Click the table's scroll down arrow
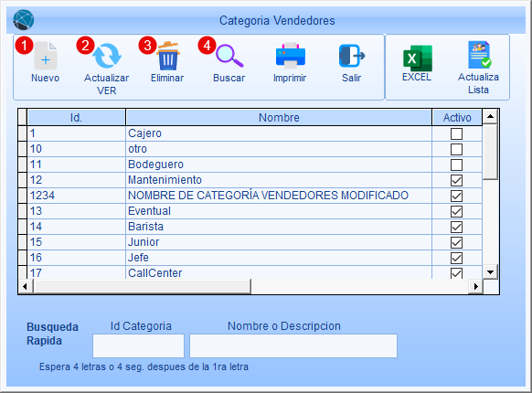The image size is (532, 393). pyautogui.click(x=490, y=271)
